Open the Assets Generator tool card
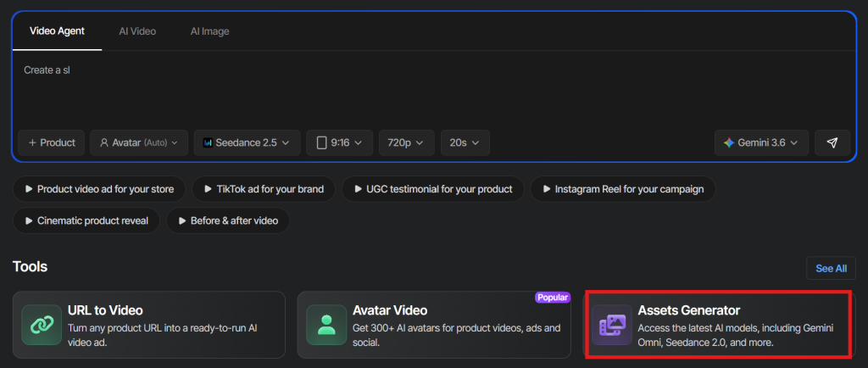868x368 pixels. tap(719, 325)
